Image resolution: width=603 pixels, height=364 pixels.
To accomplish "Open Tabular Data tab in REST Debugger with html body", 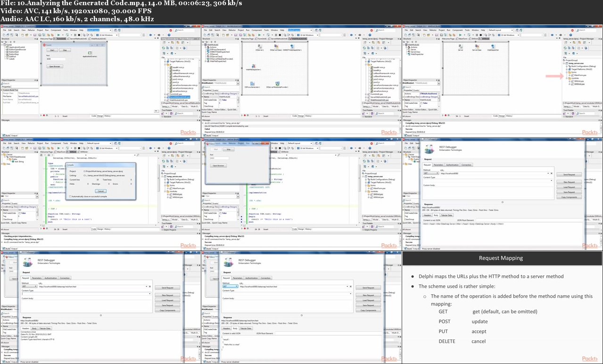I will (x=446, y=215).
